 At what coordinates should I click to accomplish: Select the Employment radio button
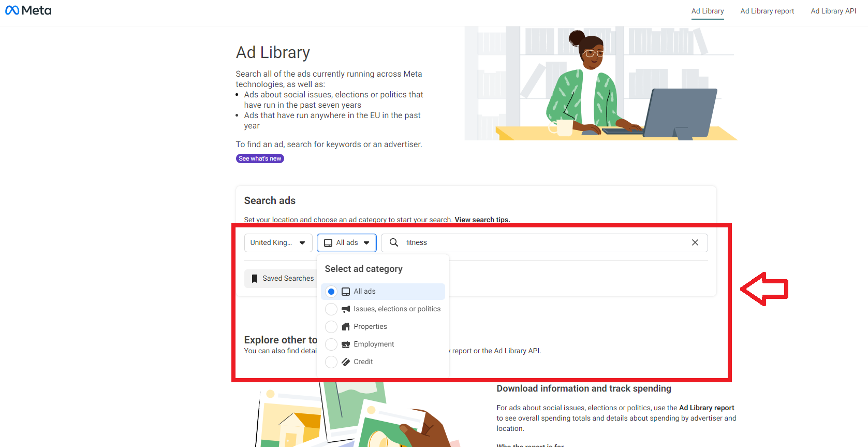tap(331, 344)
